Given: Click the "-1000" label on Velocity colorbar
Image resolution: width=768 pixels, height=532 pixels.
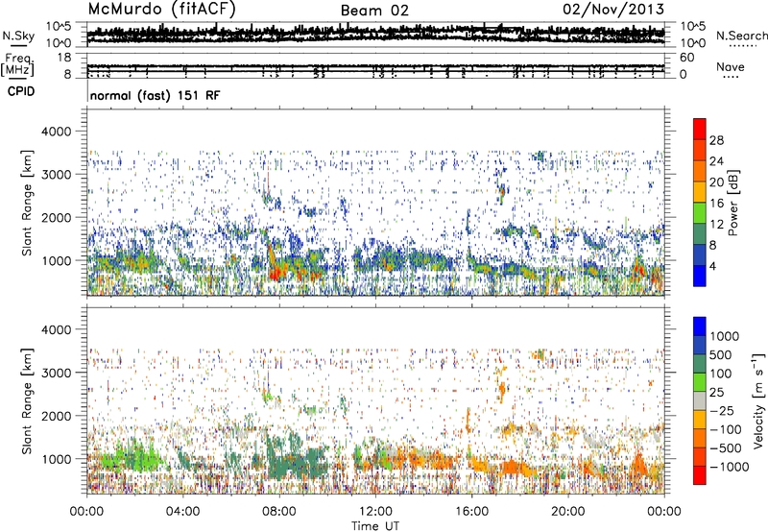Looking at the screenshot, I should (730, 467).
